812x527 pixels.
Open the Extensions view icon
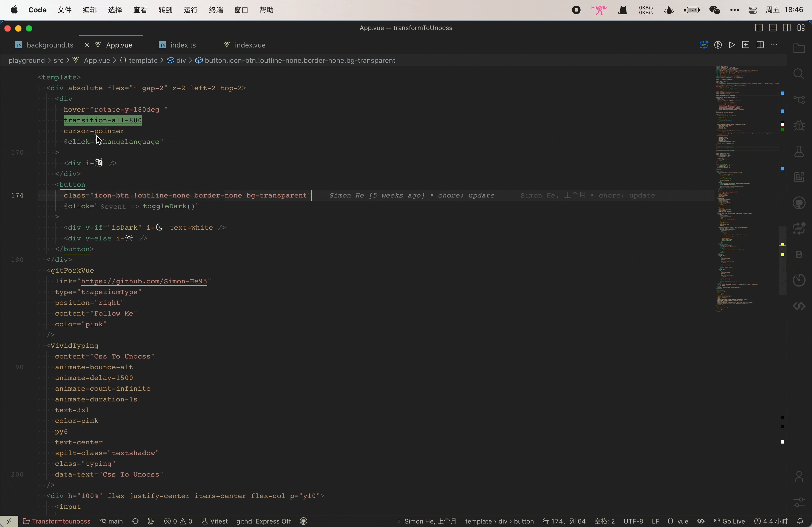[x=799, y=177]
